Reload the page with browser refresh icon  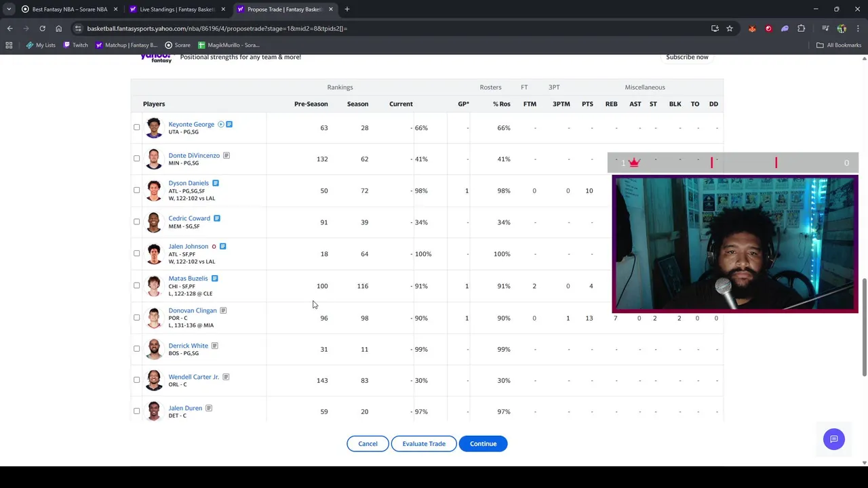(x=42, y=28)
